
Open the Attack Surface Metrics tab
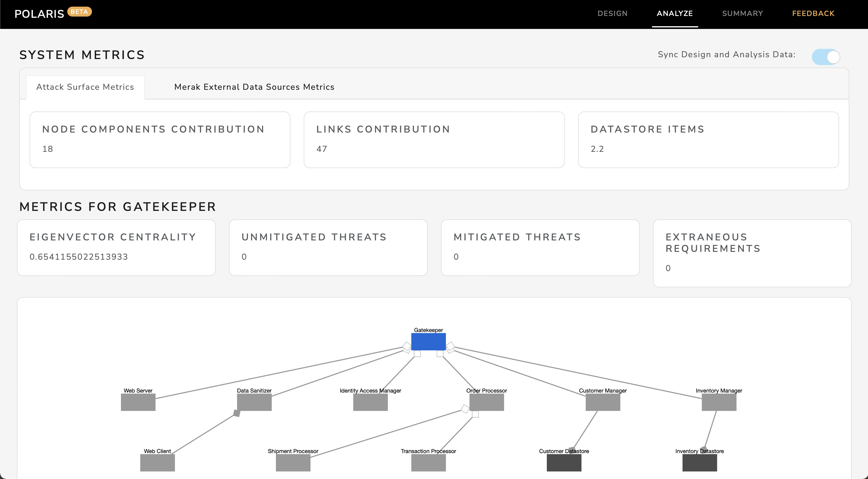tap(85, 87)
